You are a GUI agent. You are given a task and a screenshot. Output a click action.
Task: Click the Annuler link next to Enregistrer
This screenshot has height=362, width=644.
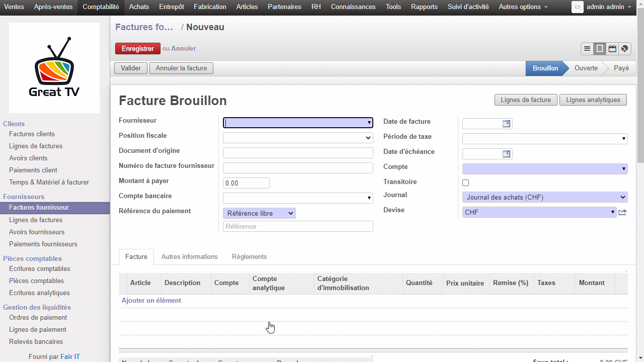pos(184,49)
